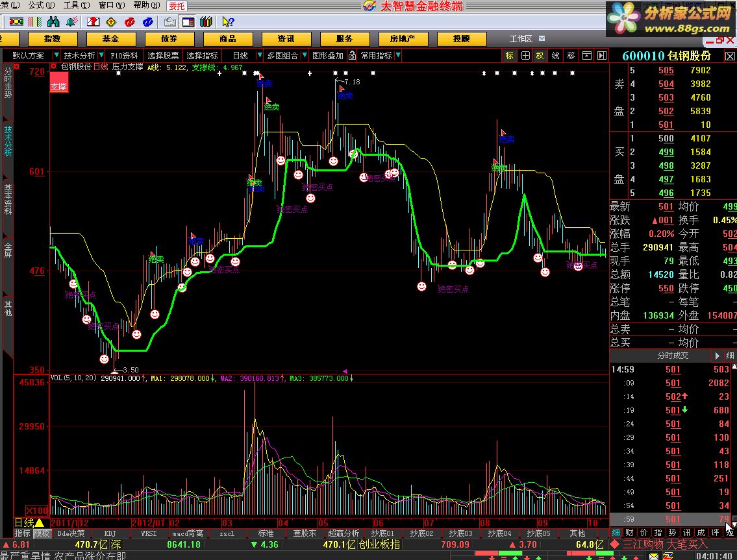Click the window layout toolbar icon

coord(188,22)
